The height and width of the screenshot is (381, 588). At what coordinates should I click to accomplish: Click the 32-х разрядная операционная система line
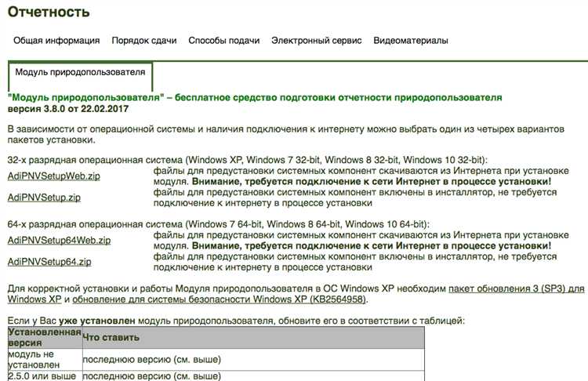[x=248, y=160]
